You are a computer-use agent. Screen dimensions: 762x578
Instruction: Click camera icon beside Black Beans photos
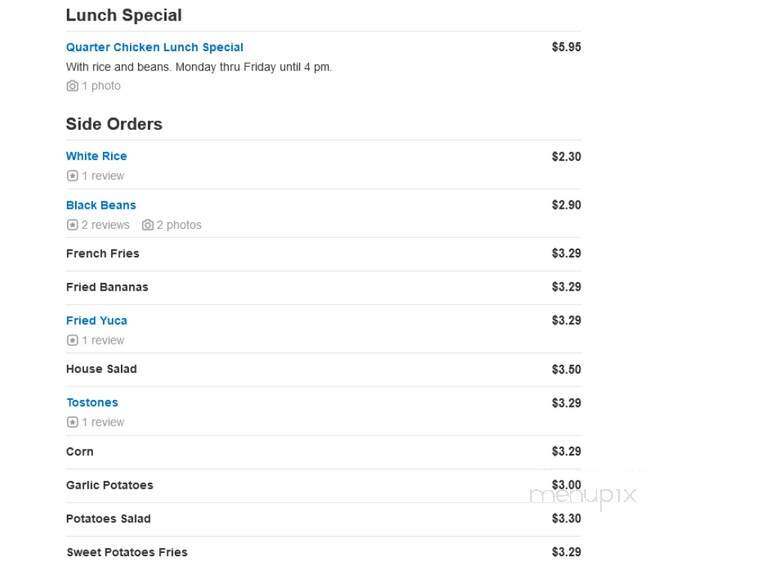point(148,225)
